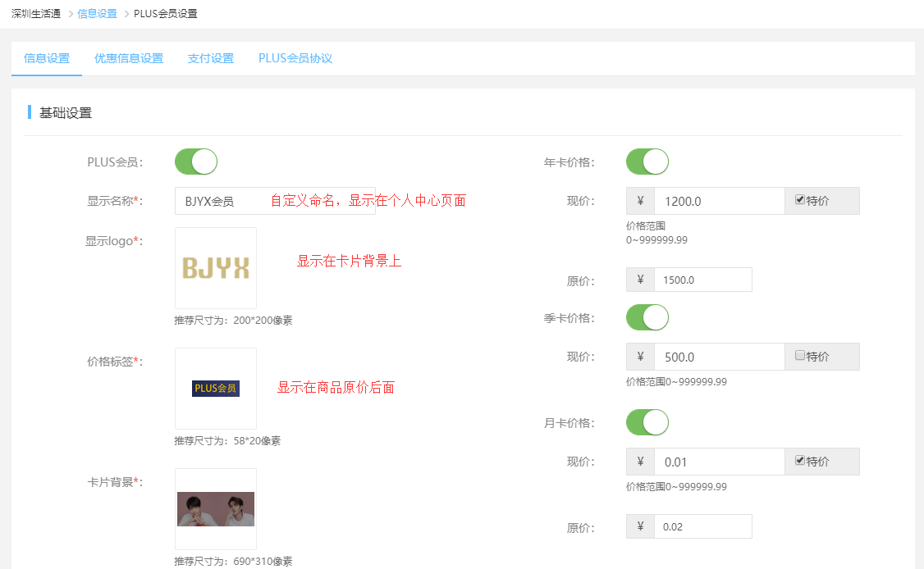
Task: Uncheck 特价 for 月卡 price 0.01
Action: click(799, 460)
